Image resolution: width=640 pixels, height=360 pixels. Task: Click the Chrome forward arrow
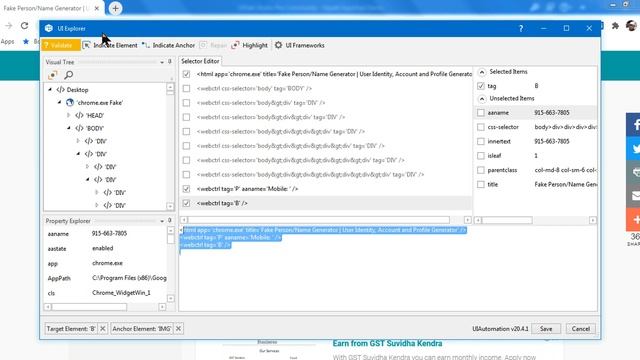coord(9,26)
